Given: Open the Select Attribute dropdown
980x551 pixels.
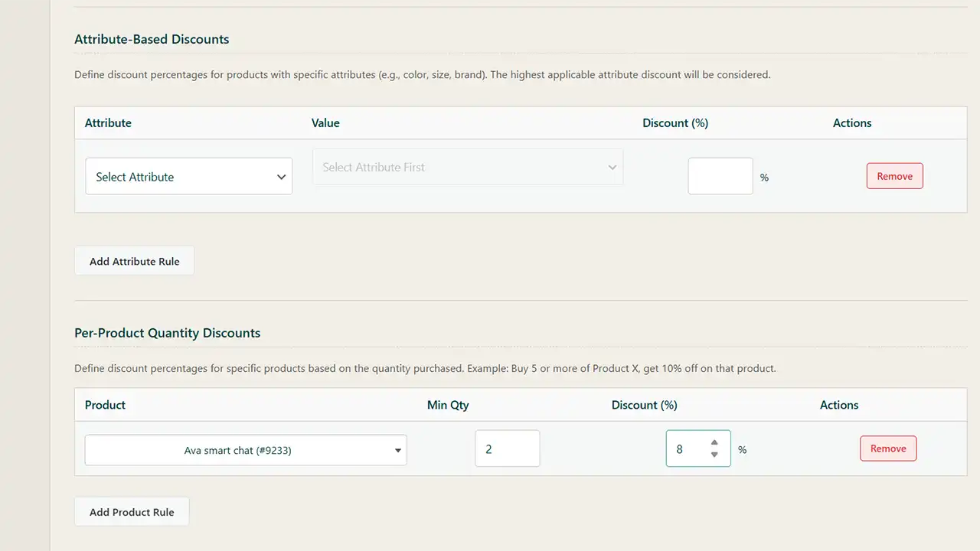Looking at the screenshot, I should tap(188, 177).
